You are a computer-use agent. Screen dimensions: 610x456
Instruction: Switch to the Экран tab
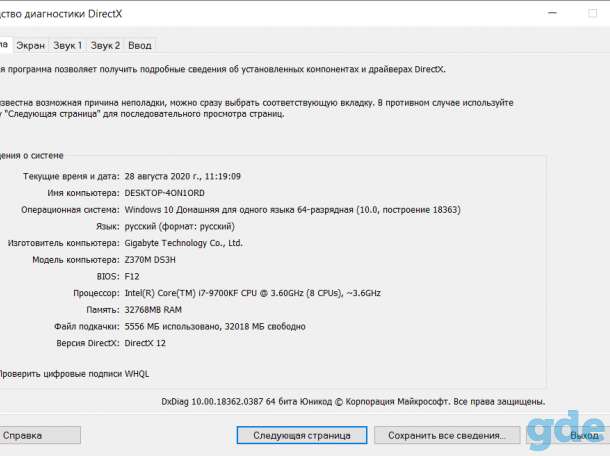click(x=30, y=46)
